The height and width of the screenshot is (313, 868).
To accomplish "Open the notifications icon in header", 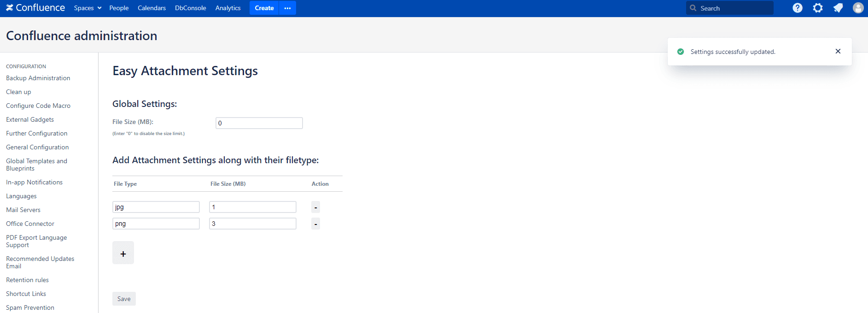I will tap(838, 8).
